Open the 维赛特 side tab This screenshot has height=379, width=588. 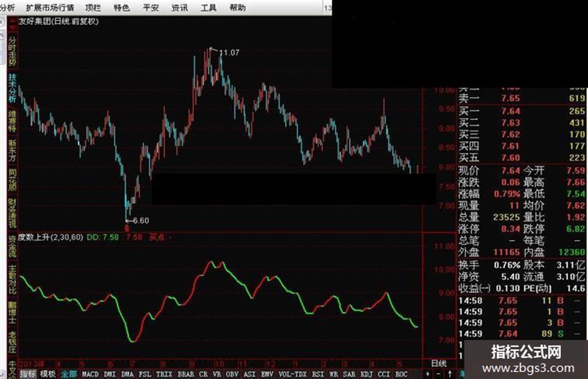click(x=12, y=121)
